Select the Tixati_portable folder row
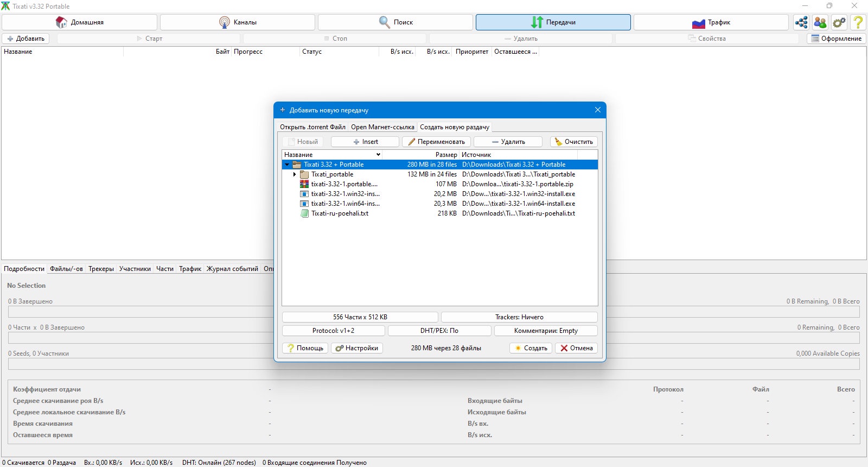 (x=440, y=174)
